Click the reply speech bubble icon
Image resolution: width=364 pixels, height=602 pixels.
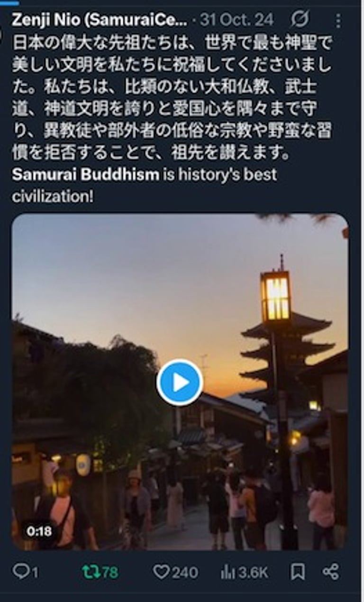(20, 572)
